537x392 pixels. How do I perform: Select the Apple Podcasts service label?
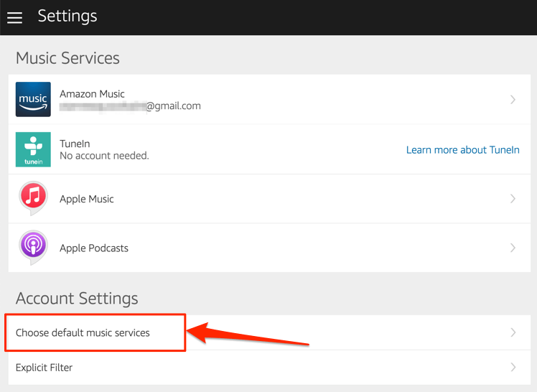(94, 248)
